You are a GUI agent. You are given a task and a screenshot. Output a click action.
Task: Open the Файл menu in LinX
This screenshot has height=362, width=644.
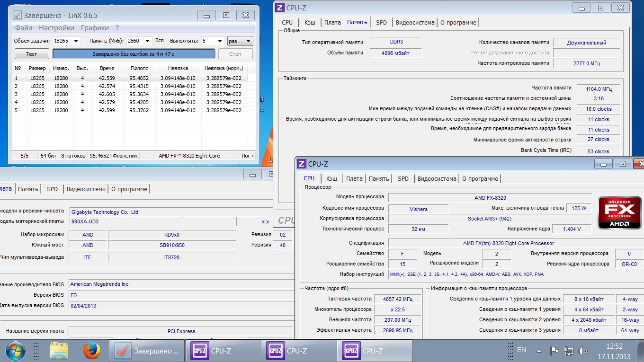click(x=24, y=28)
